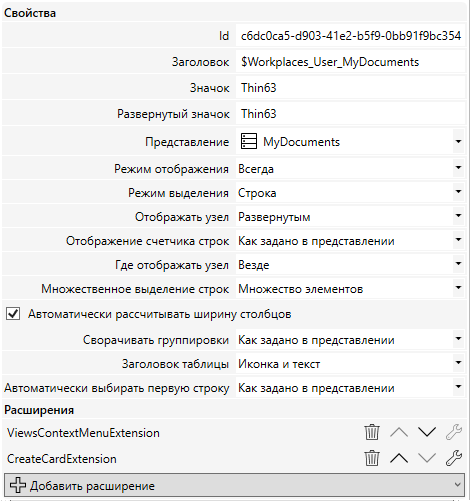Delete the ViewsContextMenuExtension with trash icon
This screenshot has height=501, width=471.
tap(371, 432)
